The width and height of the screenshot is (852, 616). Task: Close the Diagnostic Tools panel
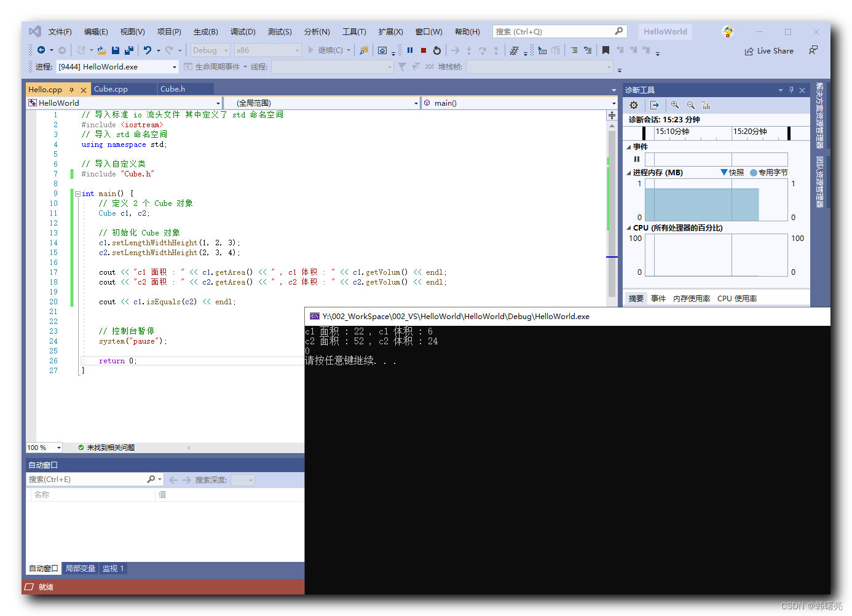[x=802, y=90]
